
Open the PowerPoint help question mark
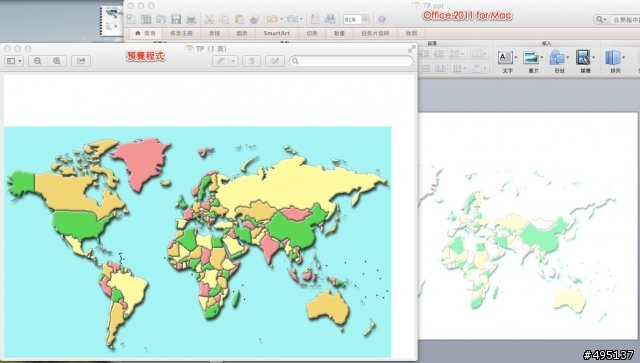pos(382,19)
